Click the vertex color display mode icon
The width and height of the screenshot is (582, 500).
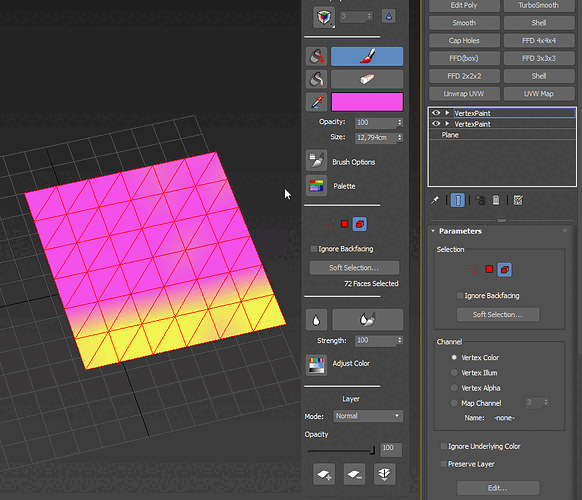324,17
